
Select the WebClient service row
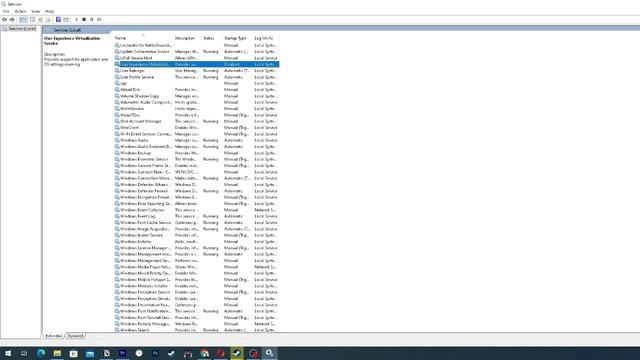coord(197,127)
